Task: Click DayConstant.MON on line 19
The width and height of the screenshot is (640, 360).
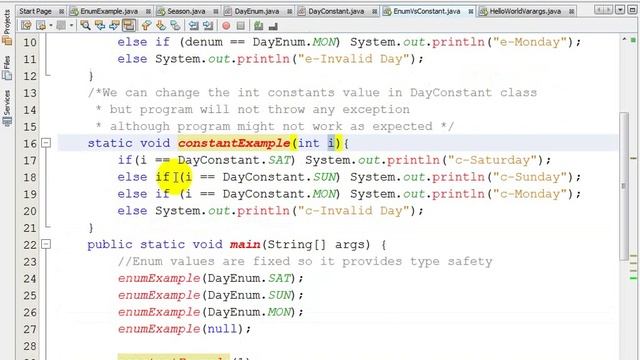Action: coord(279,194)
